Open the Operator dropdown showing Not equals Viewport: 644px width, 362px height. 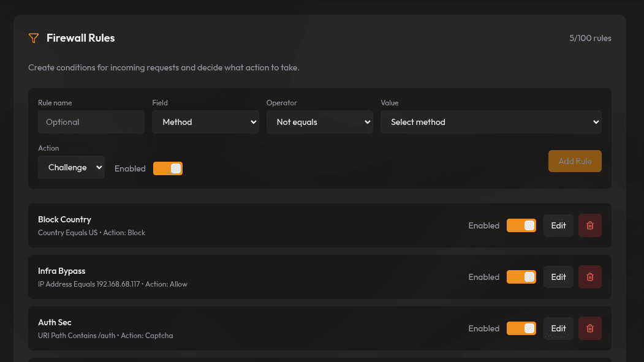319,122
